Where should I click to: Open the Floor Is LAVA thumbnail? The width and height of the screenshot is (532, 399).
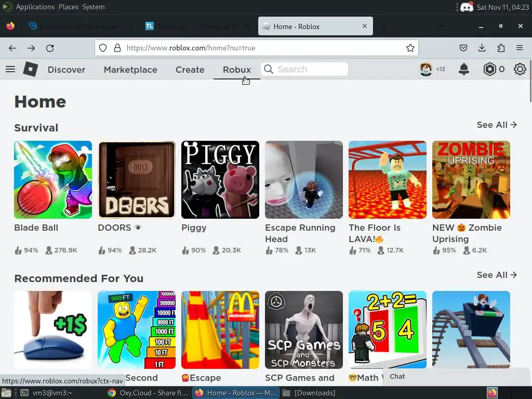click(388, 180)
